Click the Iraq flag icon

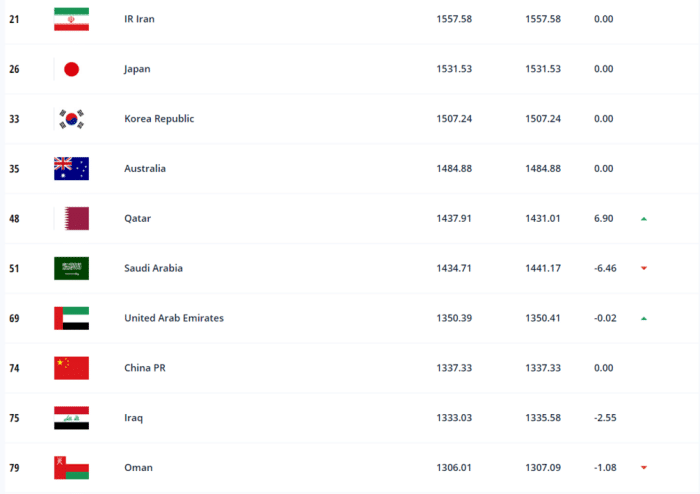71,418
